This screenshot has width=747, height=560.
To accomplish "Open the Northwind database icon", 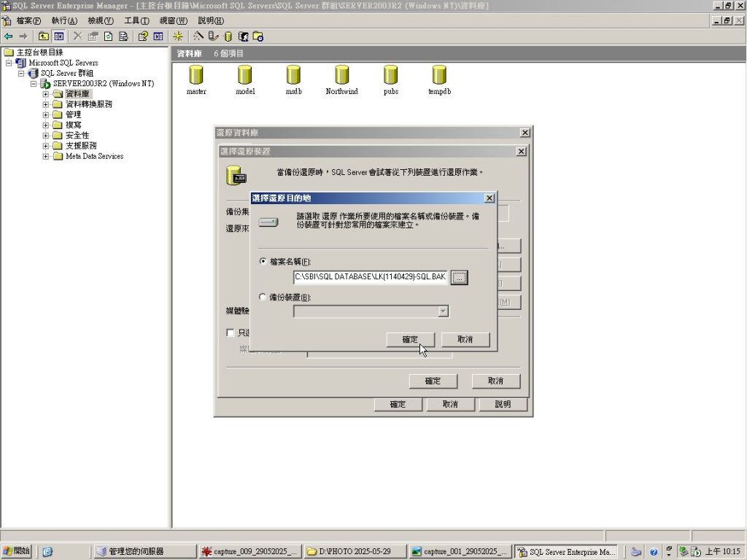I will tap(341, 75).
